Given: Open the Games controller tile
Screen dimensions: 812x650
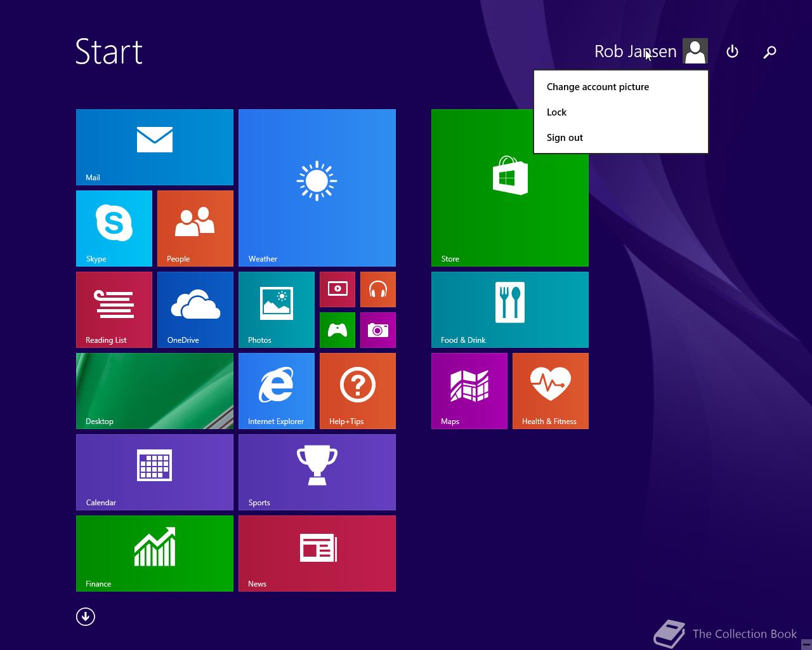Looking at the screenshot, I should pos(337,330).
